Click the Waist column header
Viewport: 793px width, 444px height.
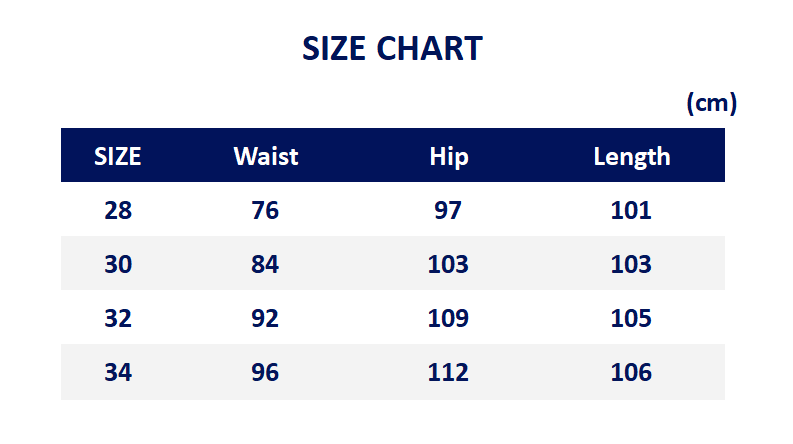tap(266, 156)
